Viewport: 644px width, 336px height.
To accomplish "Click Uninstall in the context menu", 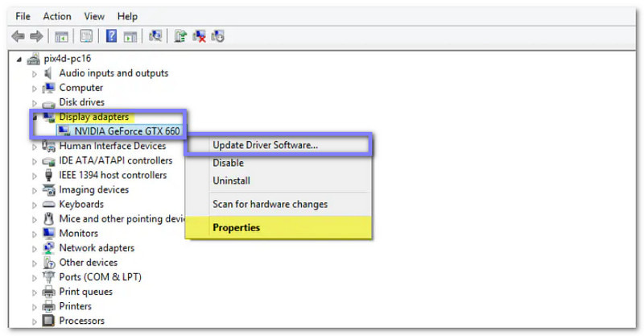I will [x=231, y=181].
